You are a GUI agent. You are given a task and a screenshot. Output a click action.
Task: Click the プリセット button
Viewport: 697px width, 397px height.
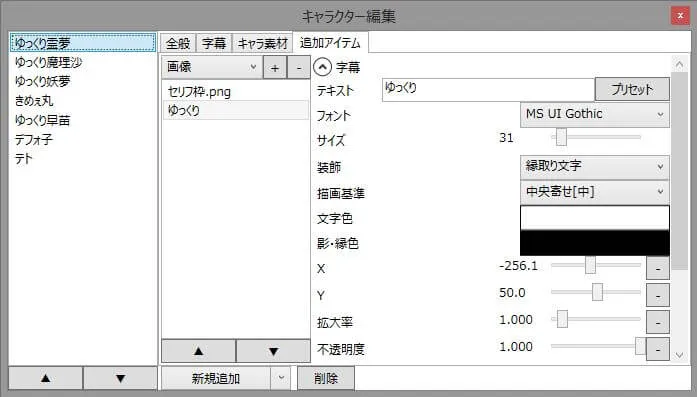tap(632, 89)
